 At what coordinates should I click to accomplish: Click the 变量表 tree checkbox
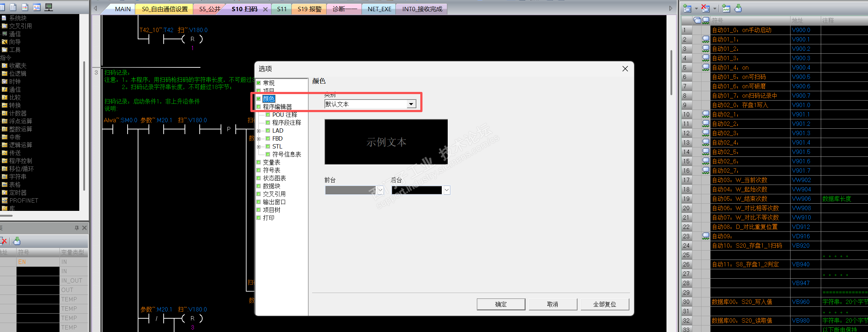coord(258,162)
